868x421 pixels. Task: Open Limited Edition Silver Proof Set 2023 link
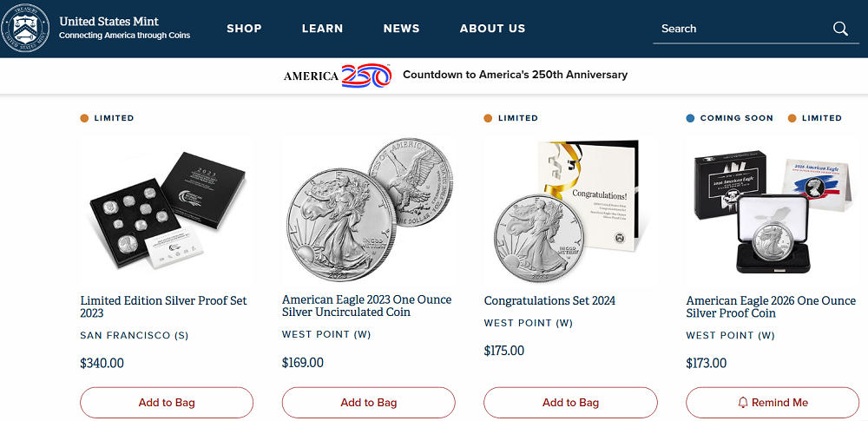point(163,306)
